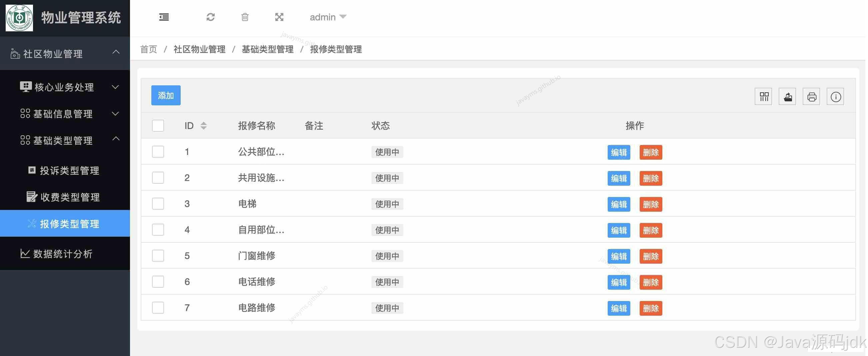Collapse the sidebar using the menu toggle icon
This screenshot has height=356, width=868.
[x=164, y=17]
